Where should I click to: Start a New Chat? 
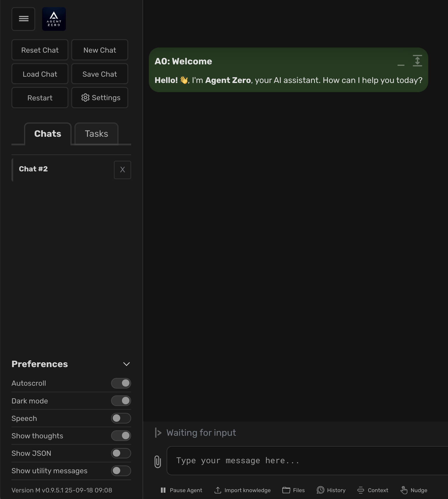coord(100,50)
